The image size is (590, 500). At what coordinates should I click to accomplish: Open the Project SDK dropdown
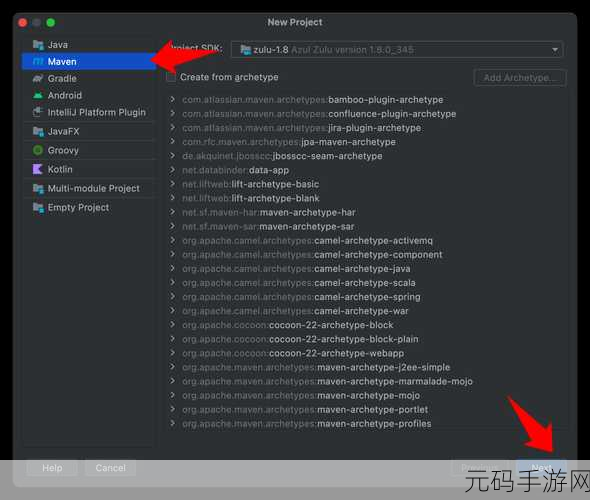[397, 50]
